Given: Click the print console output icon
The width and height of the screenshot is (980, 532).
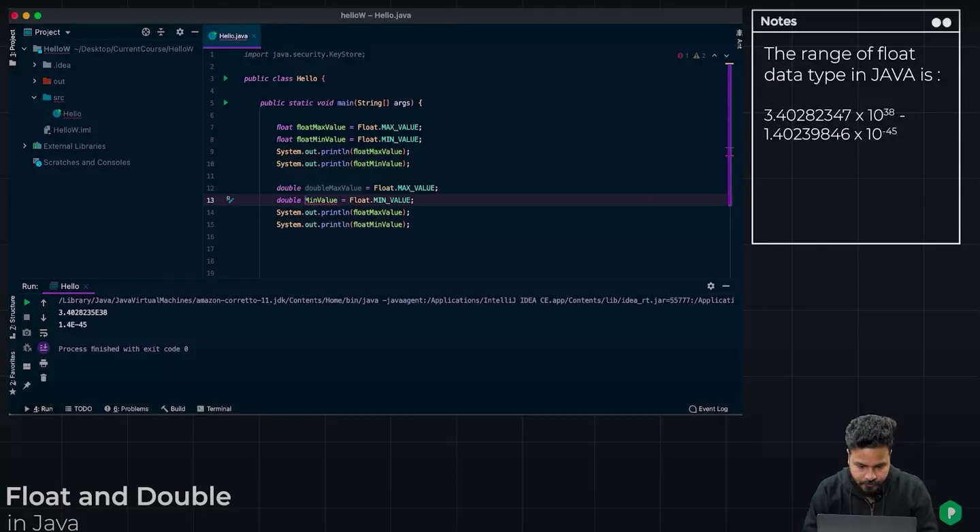Looking at the screenshot, I should [44, 363].
